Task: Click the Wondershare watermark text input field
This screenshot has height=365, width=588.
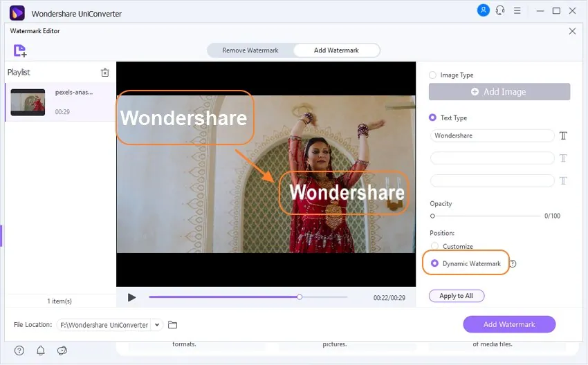Action: coord(492,135)
